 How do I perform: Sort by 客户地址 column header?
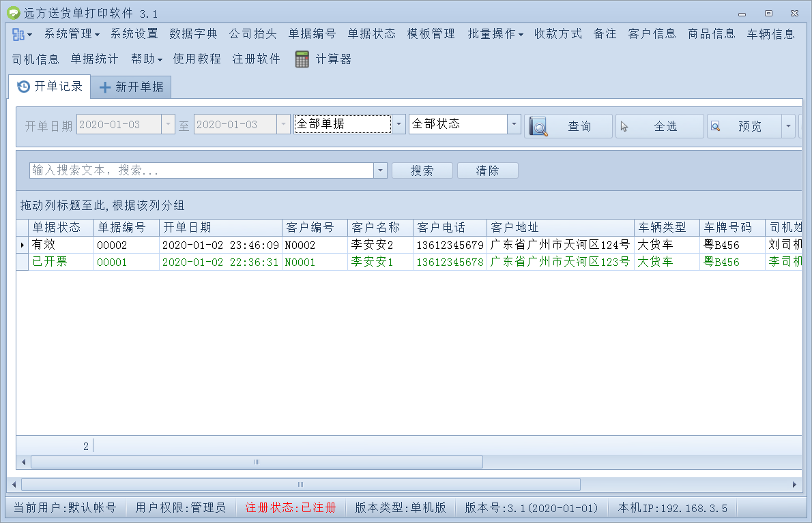click(560, 228)
